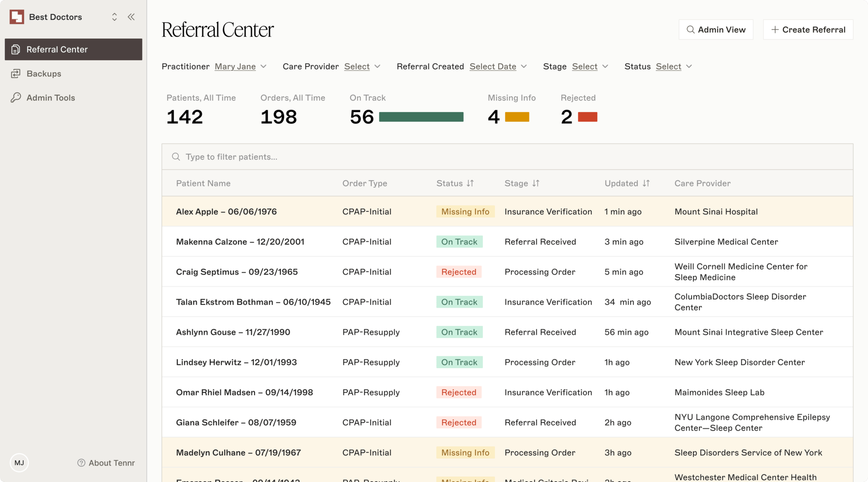The width and height of the screenshot is (868, 482).
Task: Open the Practitioner Mary Jane dropdown
Action: (x=241, y=66)
